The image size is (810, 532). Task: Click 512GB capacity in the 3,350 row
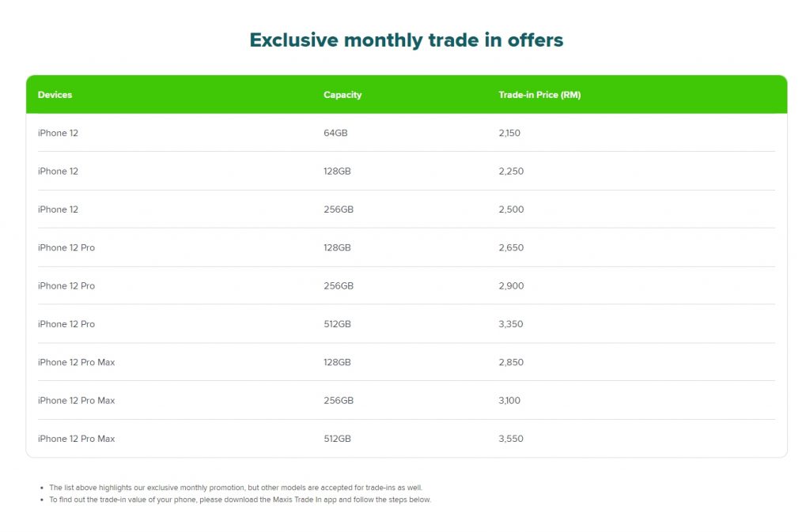point(338,324)
